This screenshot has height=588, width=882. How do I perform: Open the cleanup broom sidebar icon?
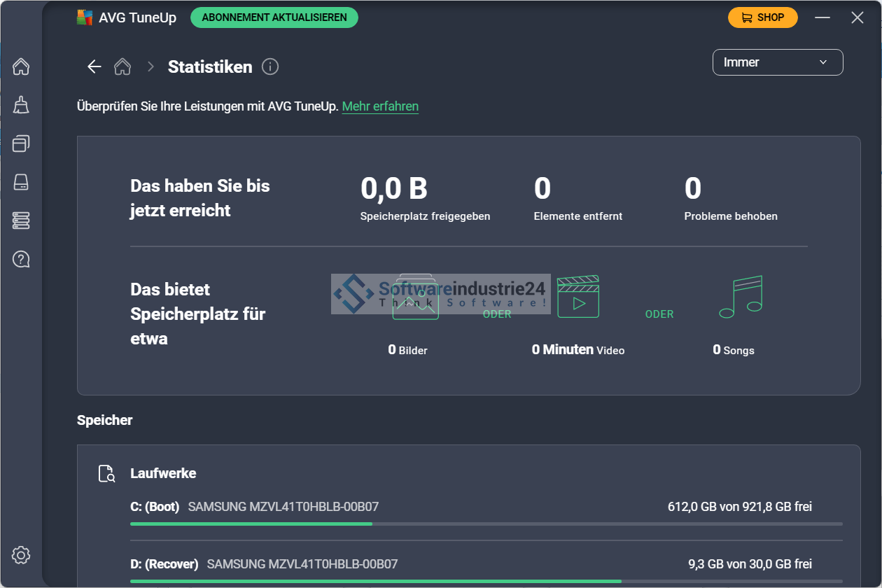tap(21, 106)
